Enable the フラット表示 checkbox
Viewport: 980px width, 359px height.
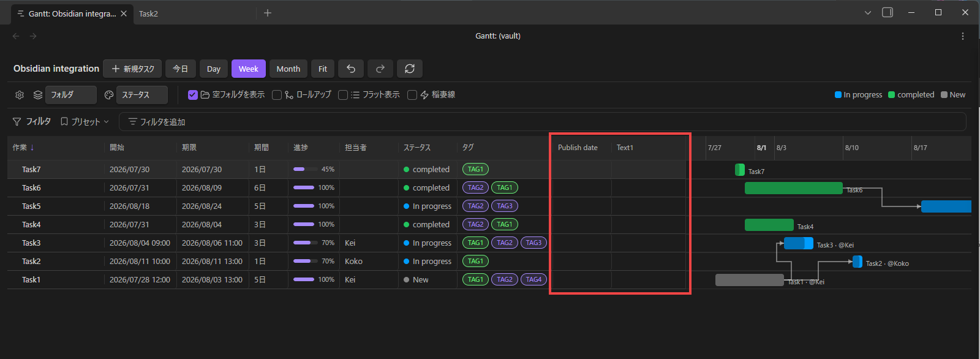(x=343, y=95)
